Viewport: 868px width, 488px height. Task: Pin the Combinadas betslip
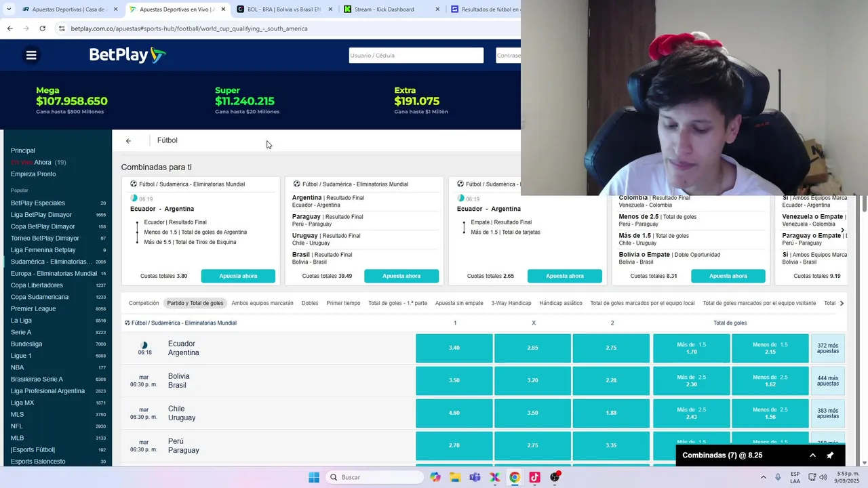pyautogui.click(x=830, y=455)
